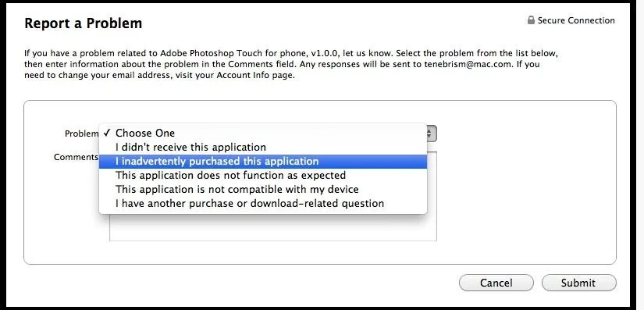This screenshot has width=644, height=310.
Task: Click the checkmark beside Choose One
Action: coord(107,133)
